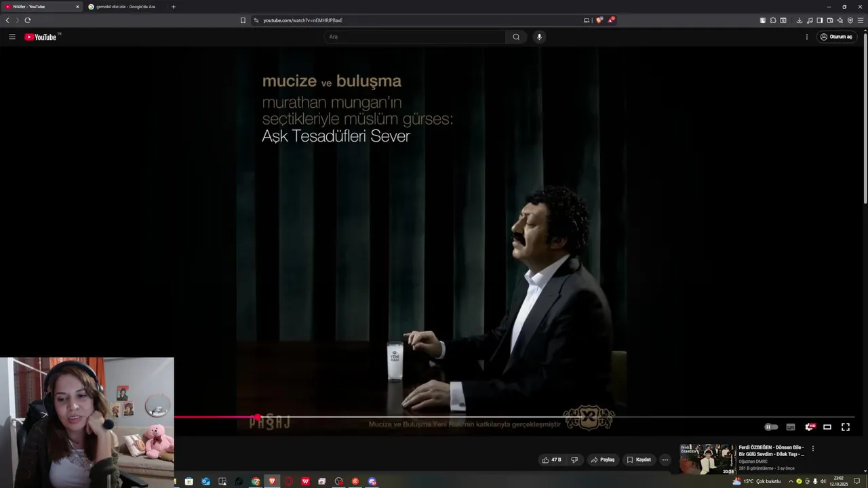Open Brave browser from the taskbar

click(273, 481)
